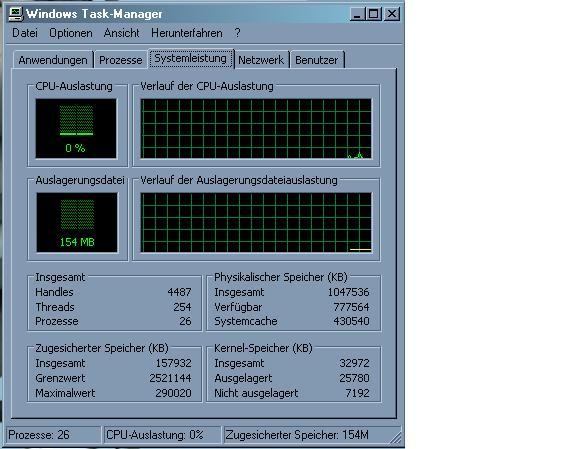The height and width of the screenshot is (449, 576).
Task: Switch to the Anwendungen tab
Action: pyautogui.click(x=53, y=60)
